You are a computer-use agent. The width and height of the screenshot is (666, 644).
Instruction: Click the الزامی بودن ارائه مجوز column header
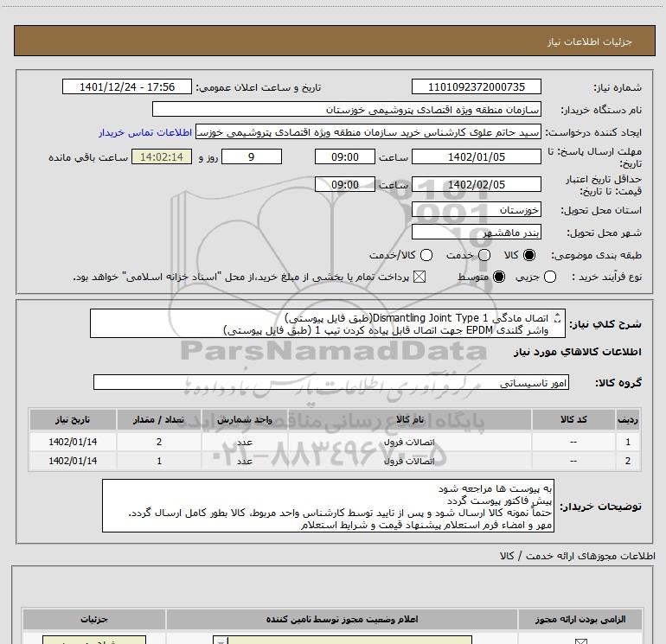click(x=580, y=620)
